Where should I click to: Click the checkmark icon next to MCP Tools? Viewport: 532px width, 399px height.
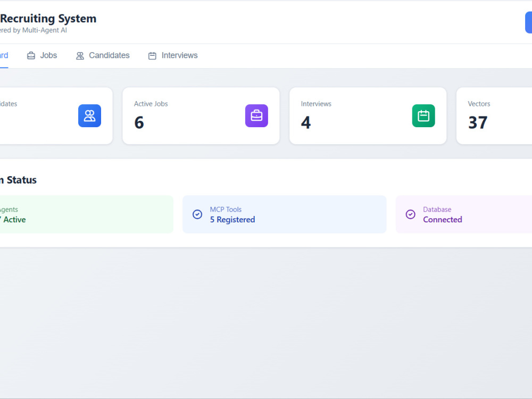197,214
